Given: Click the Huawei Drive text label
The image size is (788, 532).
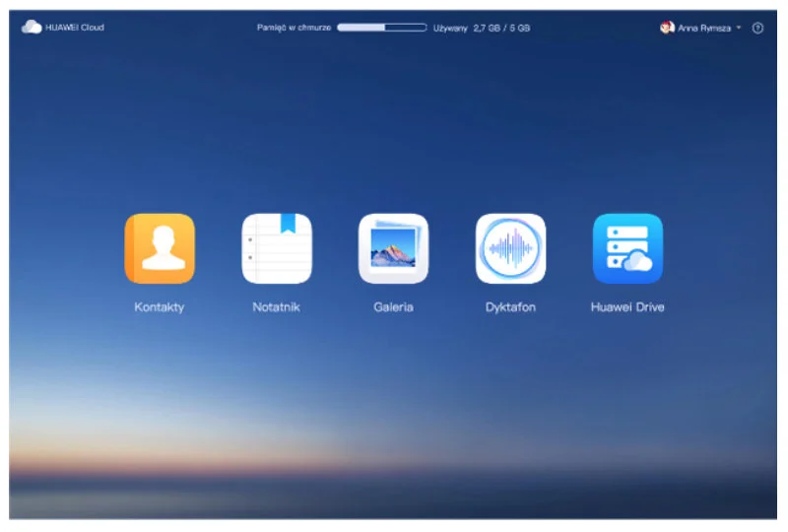Looking at the screenshot, I should pyautogui.click(x=627, y=307).
